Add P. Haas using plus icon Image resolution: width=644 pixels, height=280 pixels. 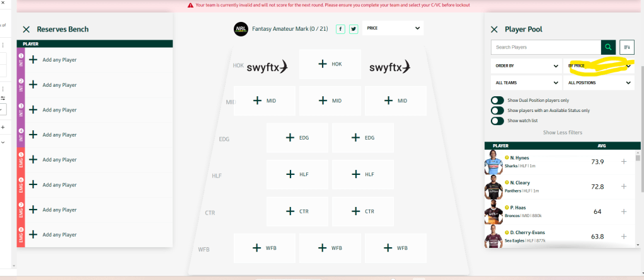(x=624, y=211)
